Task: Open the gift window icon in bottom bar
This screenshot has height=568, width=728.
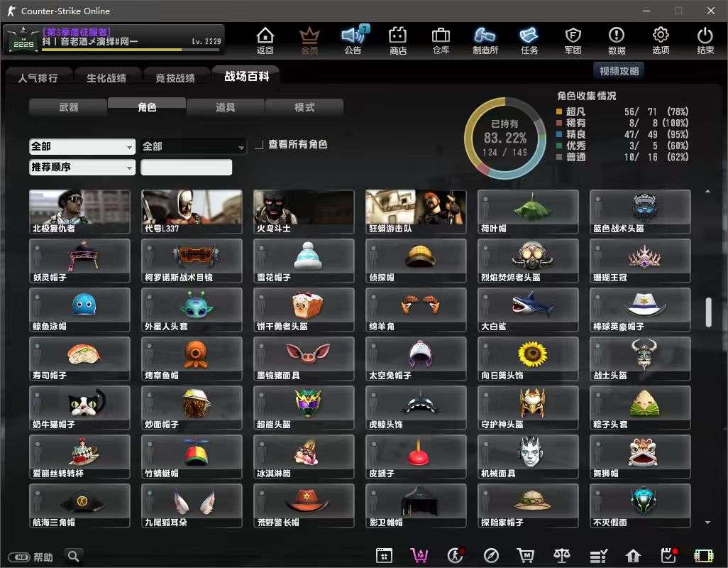Action: coord(384,555)
